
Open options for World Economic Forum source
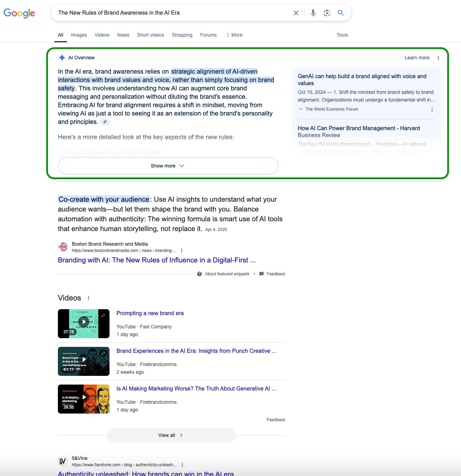pos(432,110)
